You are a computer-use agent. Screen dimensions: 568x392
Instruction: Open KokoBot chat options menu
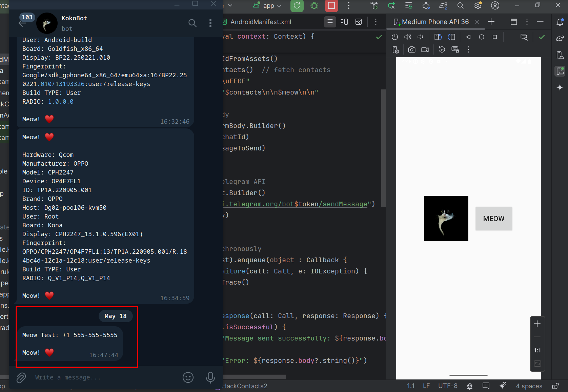[x=210, y=23]
